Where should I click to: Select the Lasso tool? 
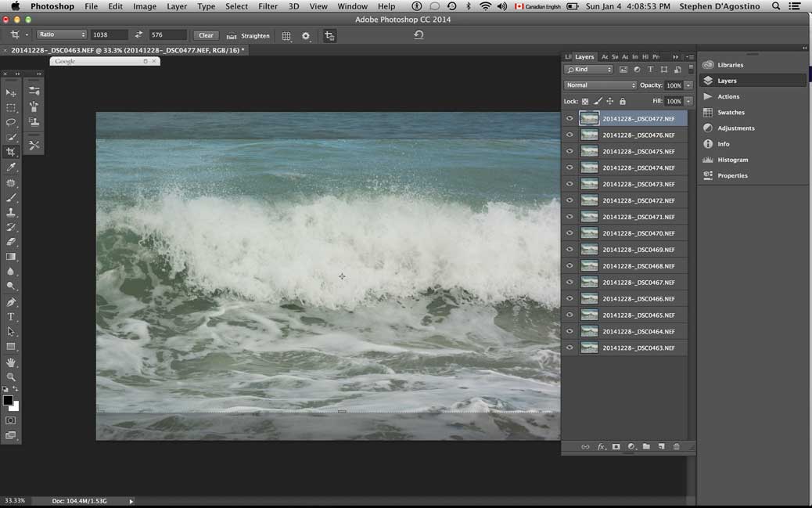tap(11, 122)
